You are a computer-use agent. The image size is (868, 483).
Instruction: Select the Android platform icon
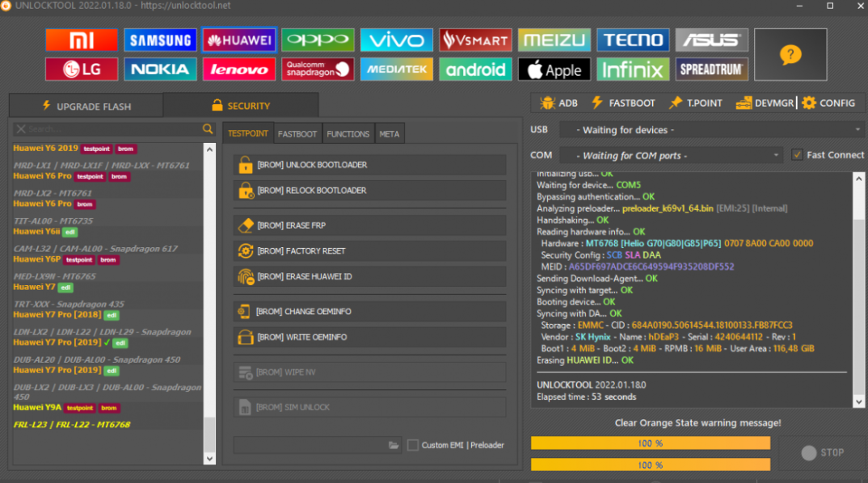click(475, 69)
